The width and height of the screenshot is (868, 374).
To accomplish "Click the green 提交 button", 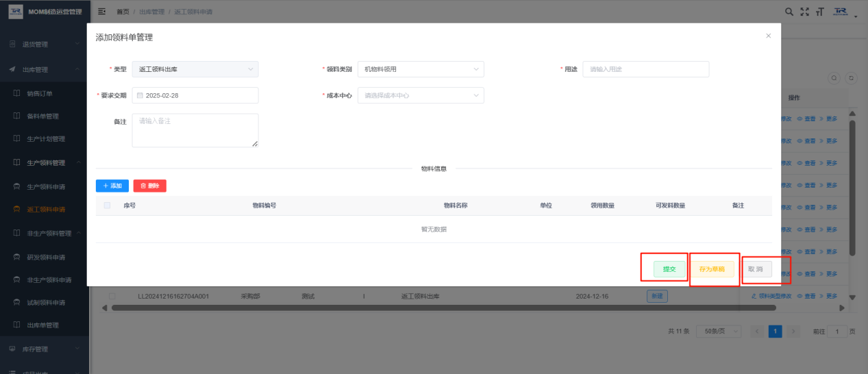I will 669,269.
